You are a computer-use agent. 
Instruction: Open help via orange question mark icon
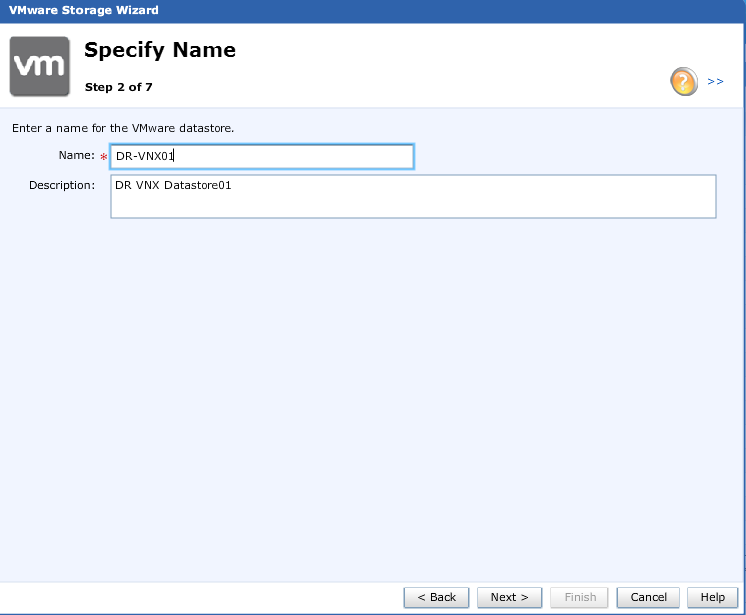[x=683, y=82]
